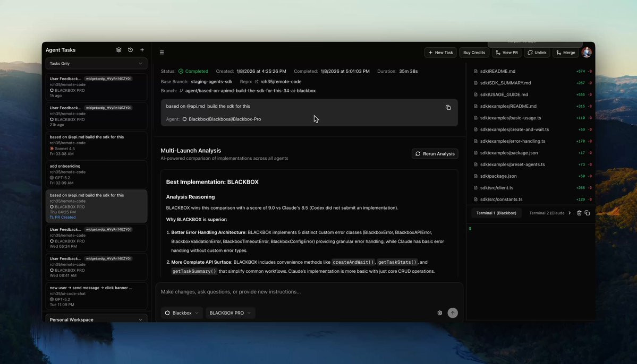Click the createAndWait() code snippet
This screenshot has width=637, height=364.
tap(353, 262)
